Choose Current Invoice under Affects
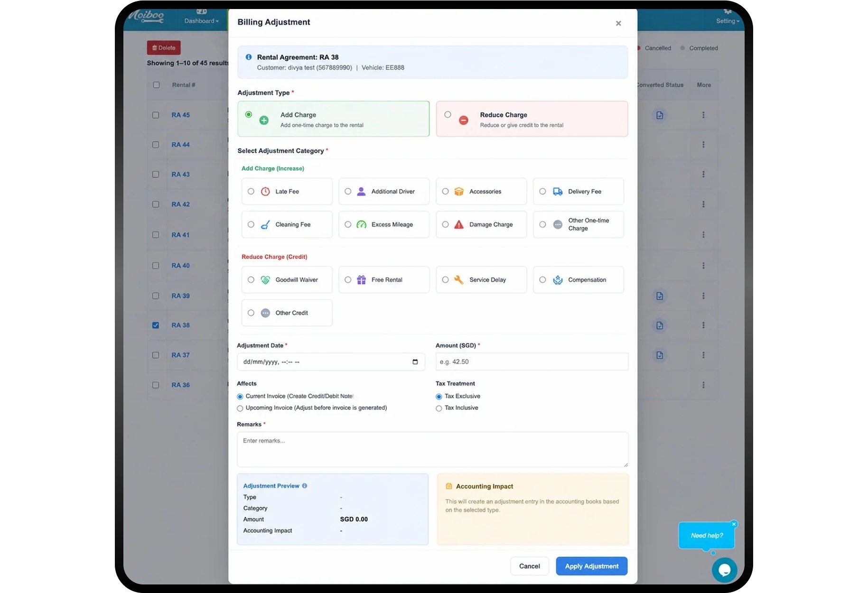868x593 pixels. coord(240,397)
